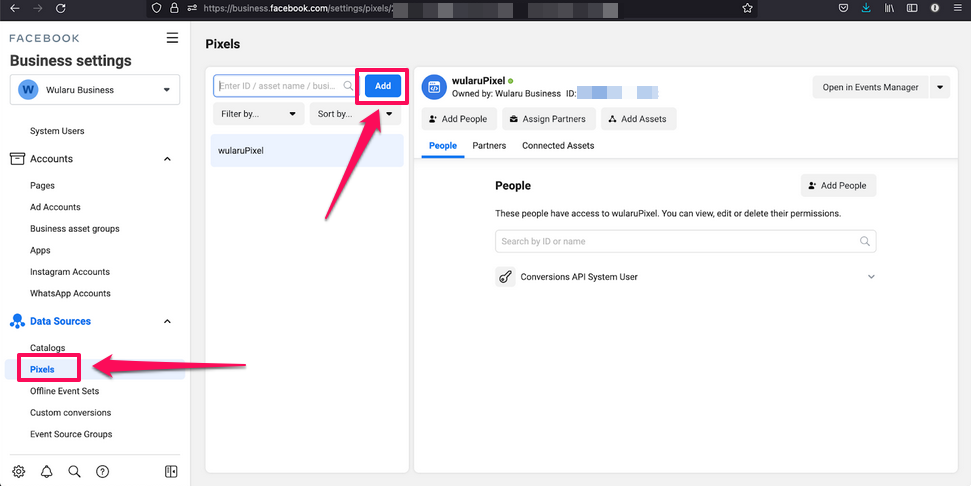This screenshot has height=486, width=971.
Task: Click Add Assets
Action: pos(638,119)
